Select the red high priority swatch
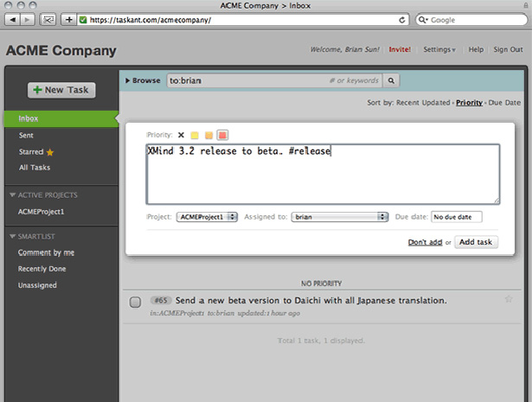This screenshot has width=532, height=402. coord(222,135)
